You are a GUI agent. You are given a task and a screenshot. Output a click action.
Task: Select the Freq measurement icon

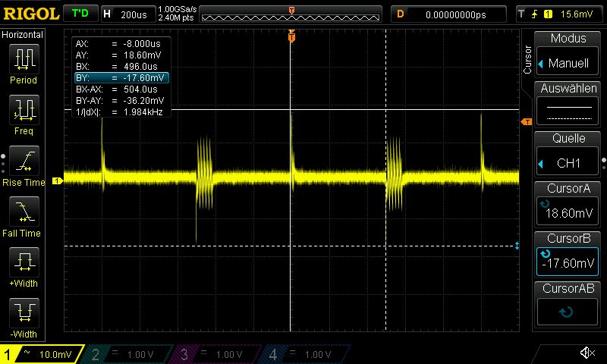[x=24, y=110]
